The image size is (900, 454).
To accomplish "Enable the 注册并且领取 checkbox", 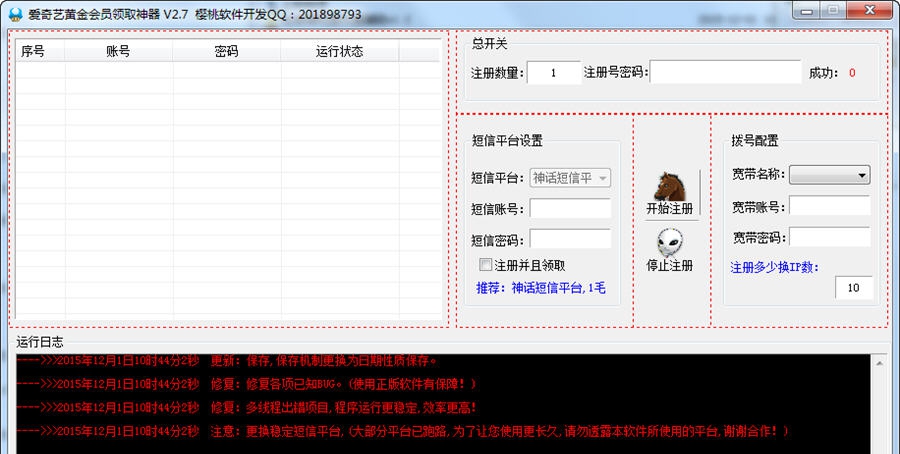I will pos(486,265).
